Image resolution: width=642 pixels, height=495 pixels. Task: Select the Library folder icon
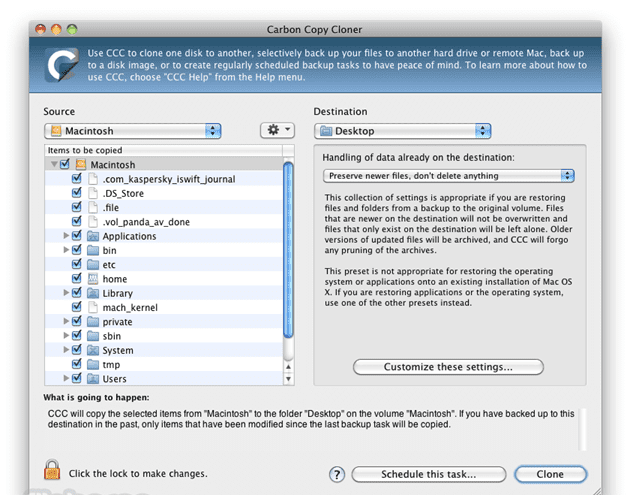(x=93, y=293)
